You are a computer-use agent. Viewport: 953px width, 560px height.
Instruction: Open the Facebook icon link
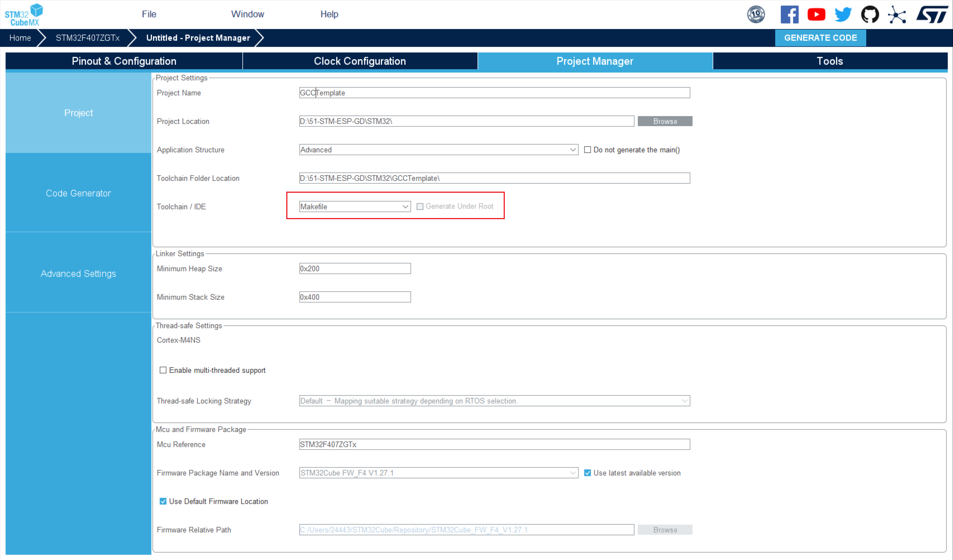click(x=789, y=15)
